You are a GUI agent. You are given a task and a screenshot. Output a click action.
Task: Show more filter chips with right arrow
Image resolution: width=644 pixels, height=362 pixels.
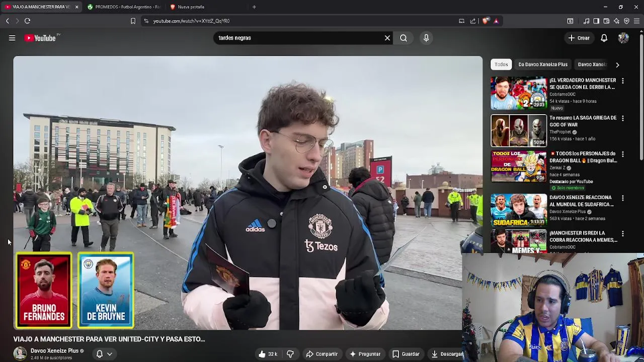pyautogui.click(x=617, y=64)
